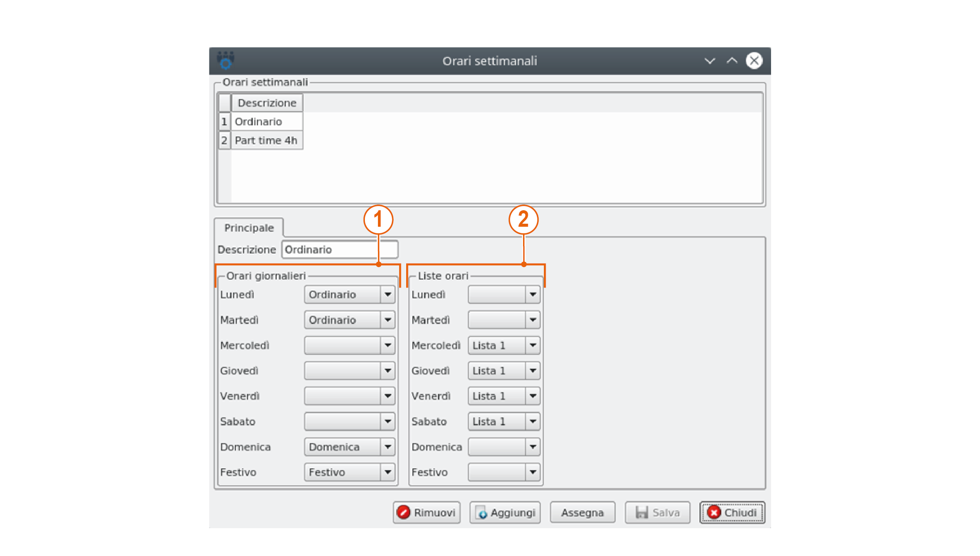
Task: Click the Rimuovi button's red icon
Action: pyautogui.click(x=404, y=512)
